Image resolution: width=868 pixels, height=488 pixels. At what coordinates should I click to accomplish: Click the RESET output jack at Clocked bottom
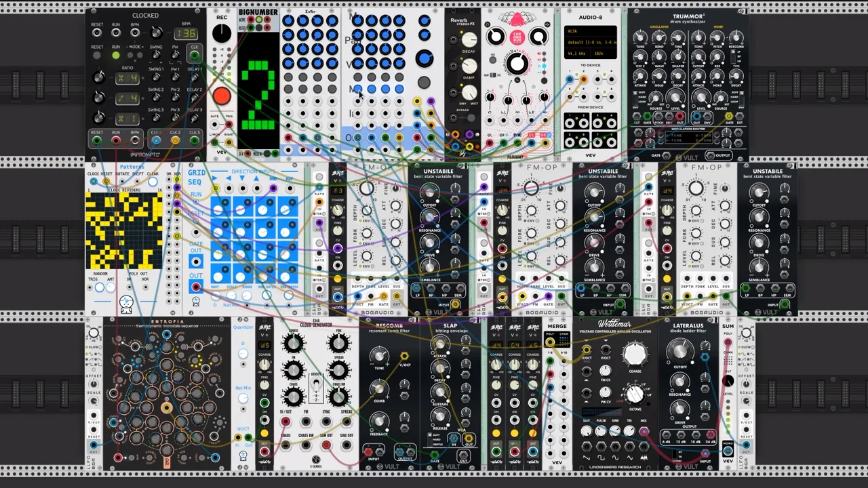97,140
